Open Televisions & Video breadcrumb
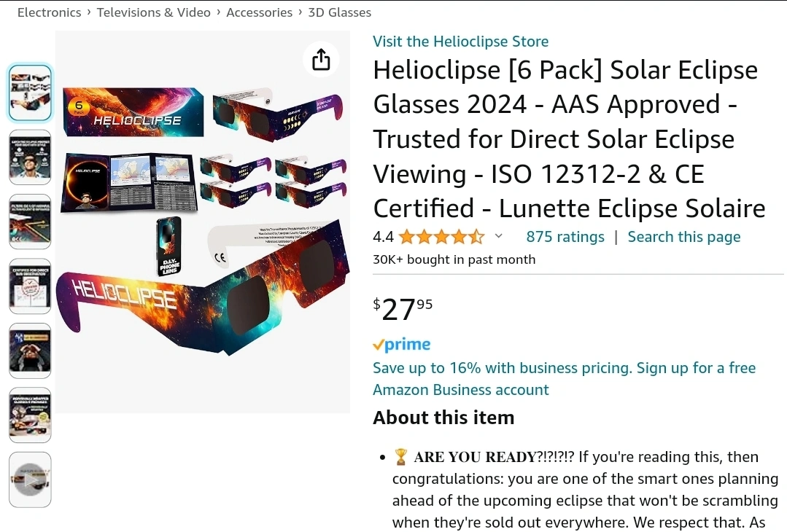Image resolution: width=787 pixels, height=532 pixels. (x=153, y=12)
